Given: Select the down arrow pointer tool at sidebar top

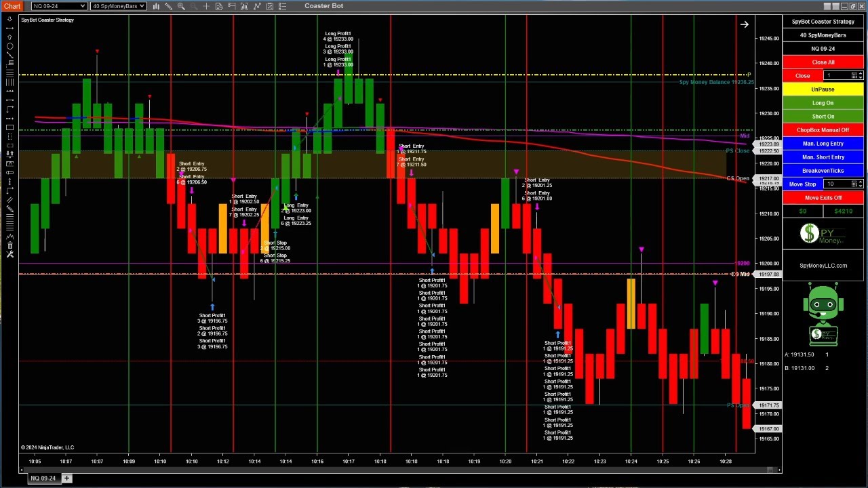Looking at the screenshot, I should coord(9,19).
